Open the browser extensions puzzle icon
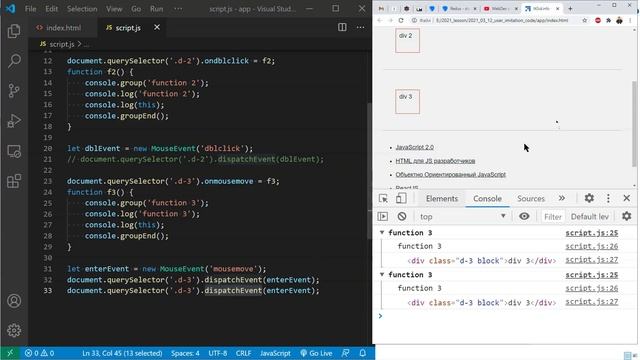Image resolution: width=640 pixels, height=360 pixels. 609,20
